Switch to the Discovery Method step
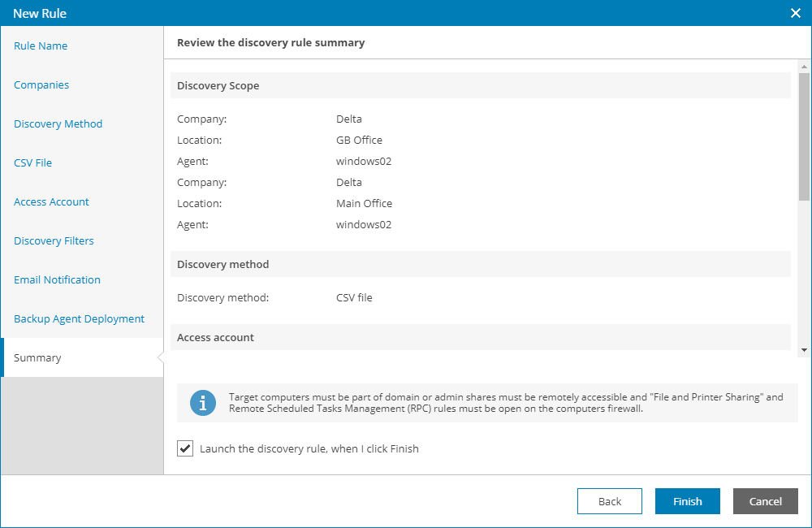This screenshot has height=528, width=812. 58,124
